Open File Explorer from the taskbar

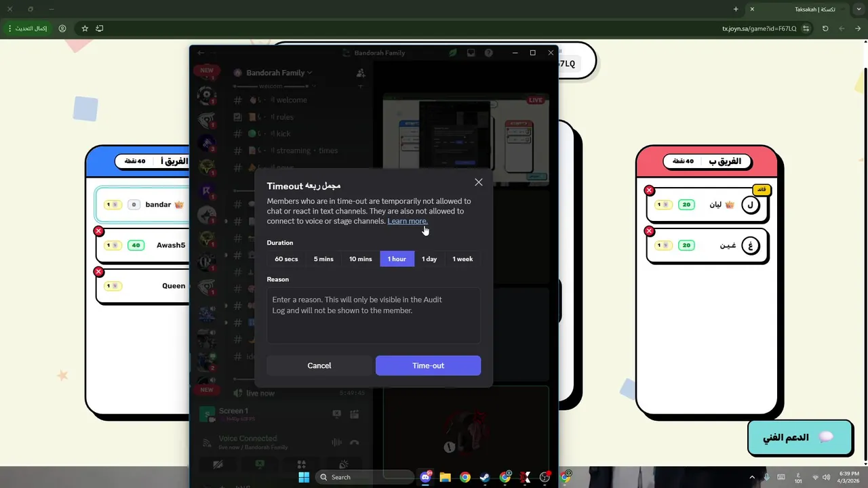click(x=445, y=477)
